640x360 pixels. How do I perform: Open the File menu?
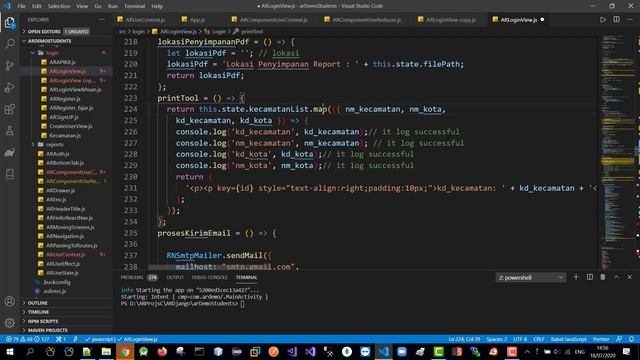[21, 6]
